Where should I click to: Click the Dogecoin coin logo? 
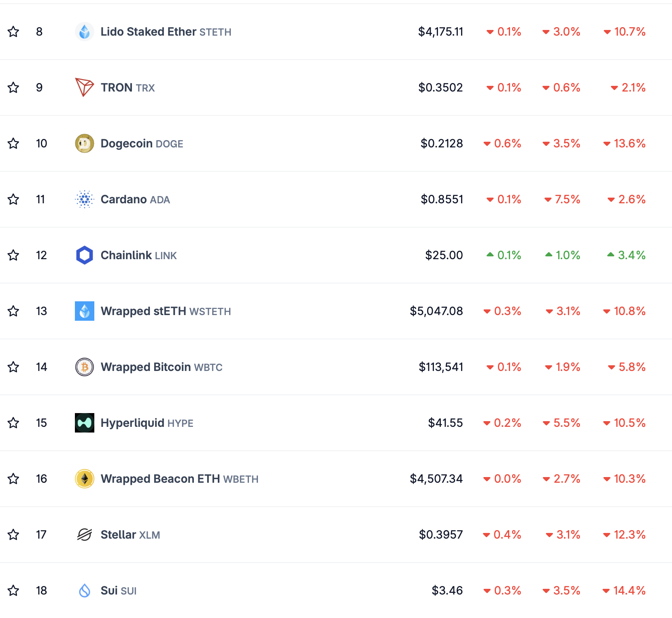coord(85,143)
